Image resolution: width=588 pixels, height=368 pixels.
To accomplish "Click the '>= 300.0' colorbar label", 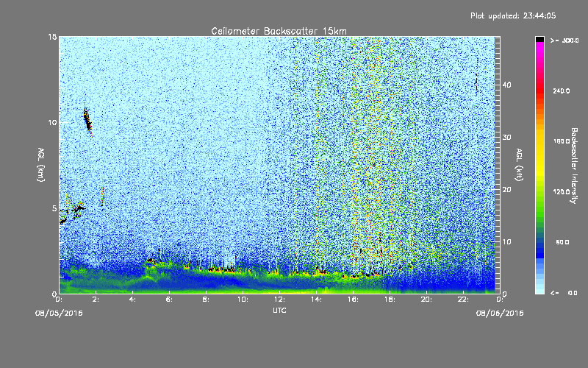I will pos(564,40).
